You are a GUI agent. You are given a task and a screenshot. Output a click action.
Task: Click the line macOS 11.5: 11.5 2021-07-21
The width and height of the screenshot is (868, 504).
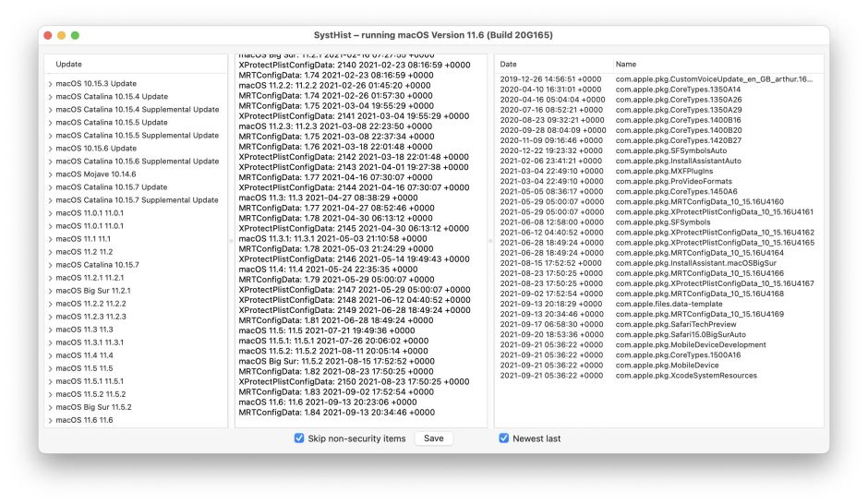(327, 330)
